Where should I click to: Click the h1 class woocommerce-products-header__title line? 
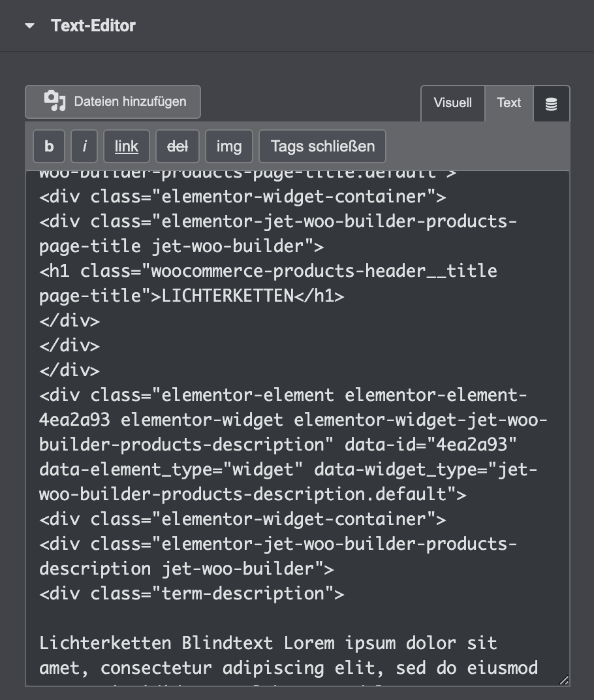click(x=268, y=272)
